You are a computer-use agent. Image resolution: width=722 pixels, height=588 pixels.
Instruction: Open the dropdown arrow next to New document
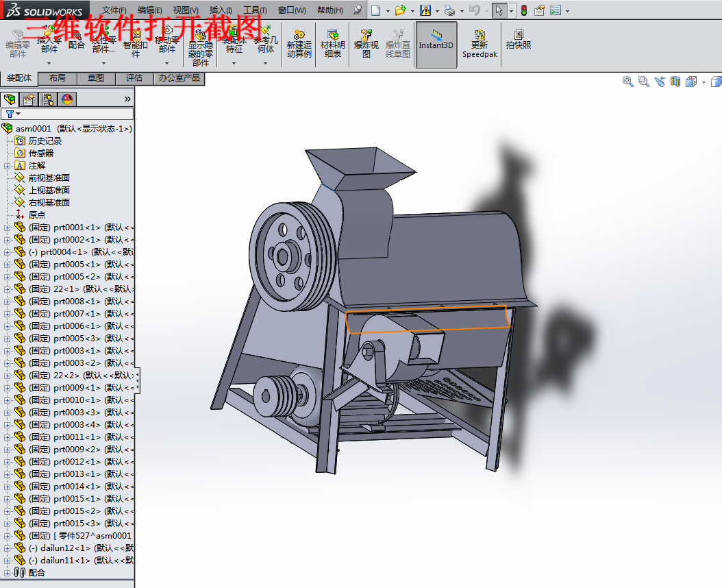click(388, 10)
